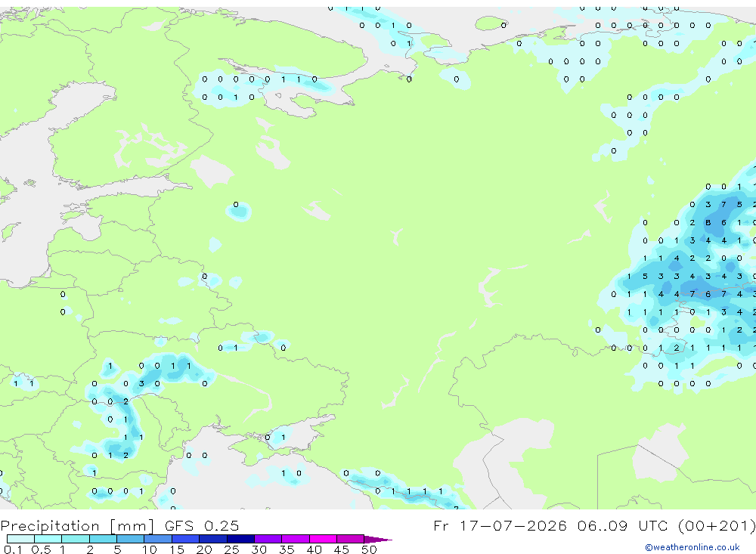The width and height of the screenshot is (756, 554).
Task: Click the 0.1–0.5 mm legend color box
Action: (x=20, y=539)
